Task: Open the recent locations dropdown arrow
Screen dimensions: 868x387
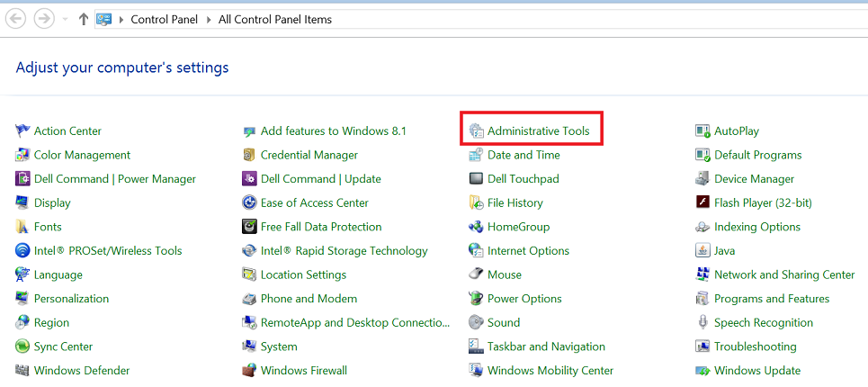Action: 66,19
